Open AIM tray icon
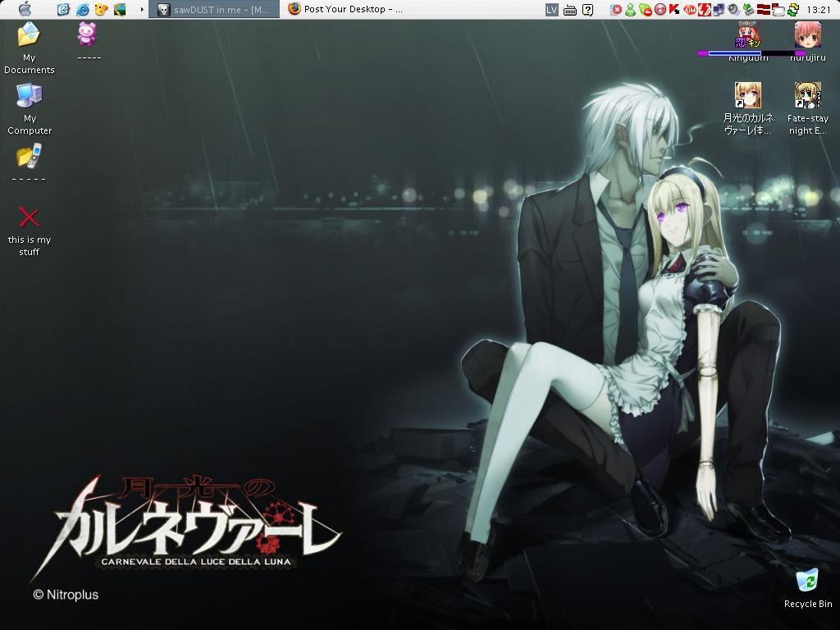 [689, 10]
